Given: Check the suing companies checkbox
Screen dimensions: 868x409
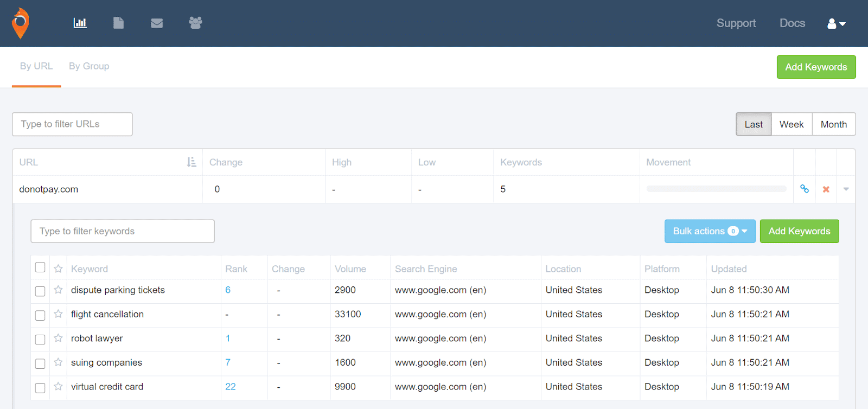Looking at the screenshot, I should 40,363.
